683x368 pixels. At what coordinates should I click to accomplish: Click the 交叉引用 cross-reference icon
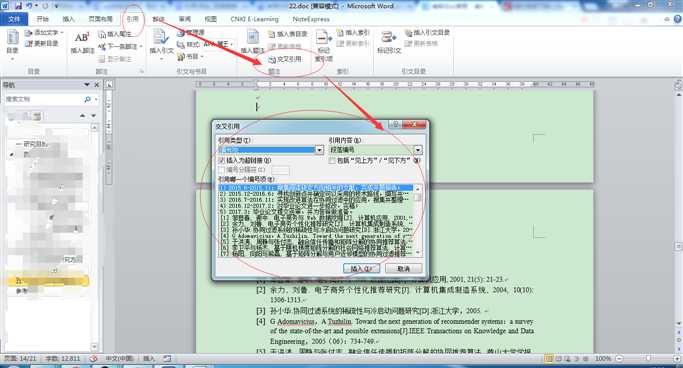[x=272, y=59]
